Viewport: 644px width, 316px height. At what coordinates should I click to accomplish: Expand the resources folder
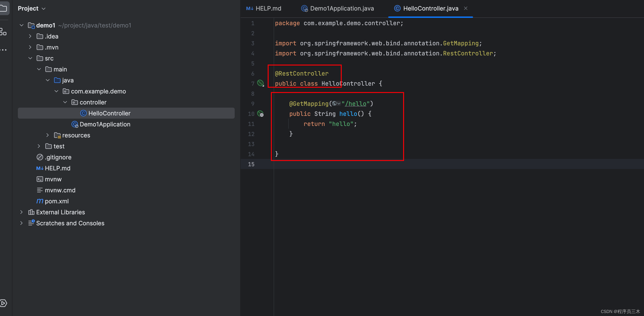[48, 135]
